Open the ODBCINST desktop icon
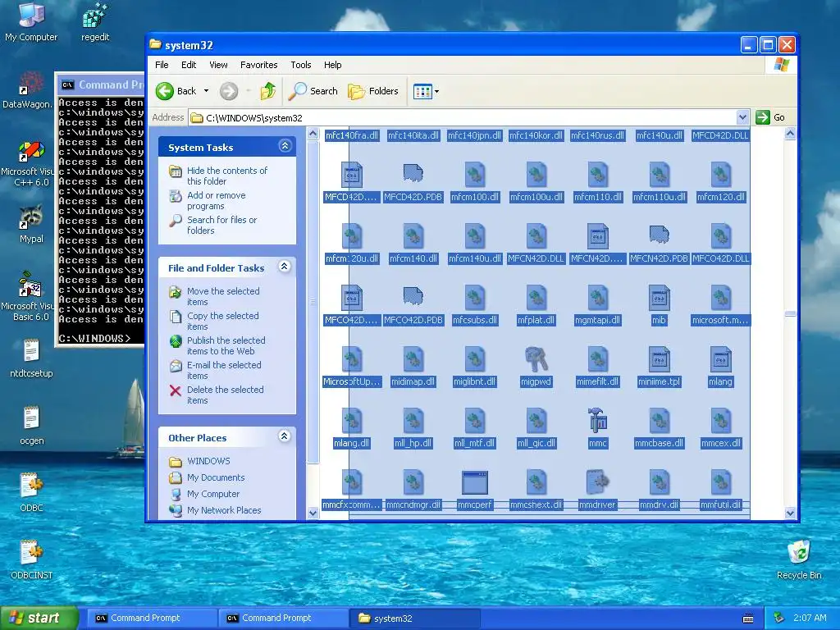Image resolution: width=840 pixels, height=630 pixels. click(31, 559)
